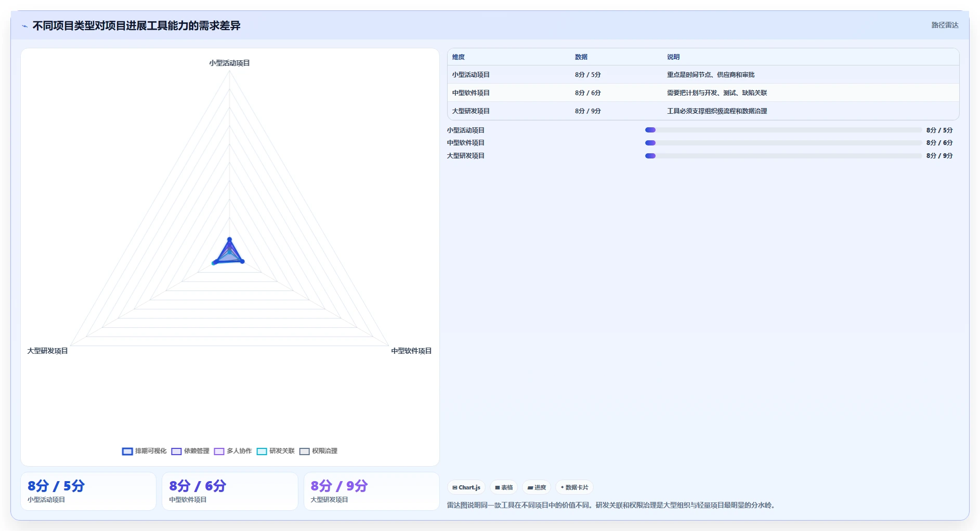
Task: Click the 说明 column header
Action: (673, 57)
